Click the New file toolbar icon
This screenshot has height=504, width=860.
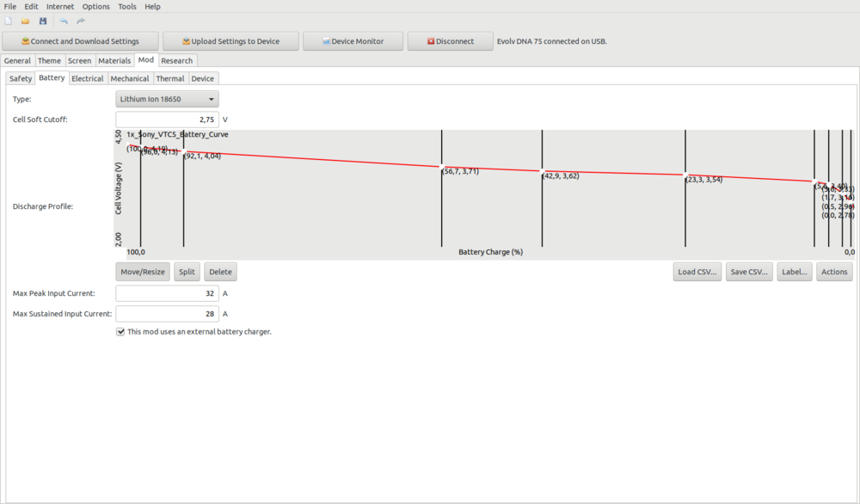point(9,21)
